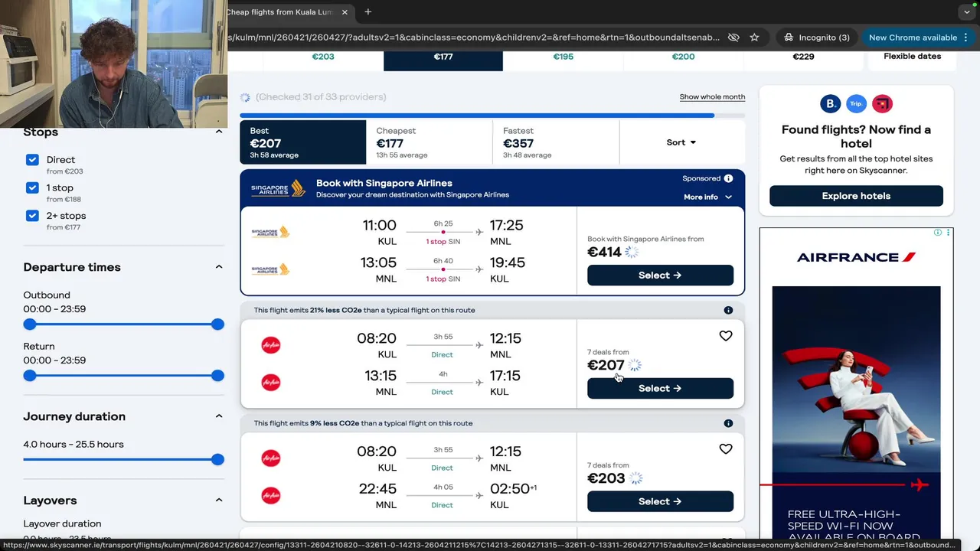The image size is (980, 551).
Task: Open the tab search dropdown arrow
Action: click(968, 12)
